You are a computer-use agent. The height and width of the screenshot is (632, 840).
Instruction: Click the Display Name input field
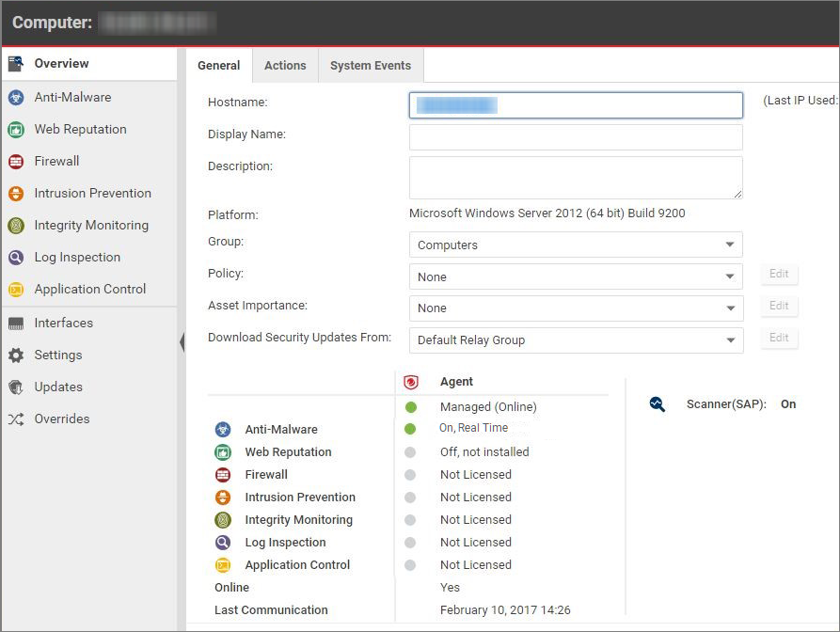pos(576,137)
